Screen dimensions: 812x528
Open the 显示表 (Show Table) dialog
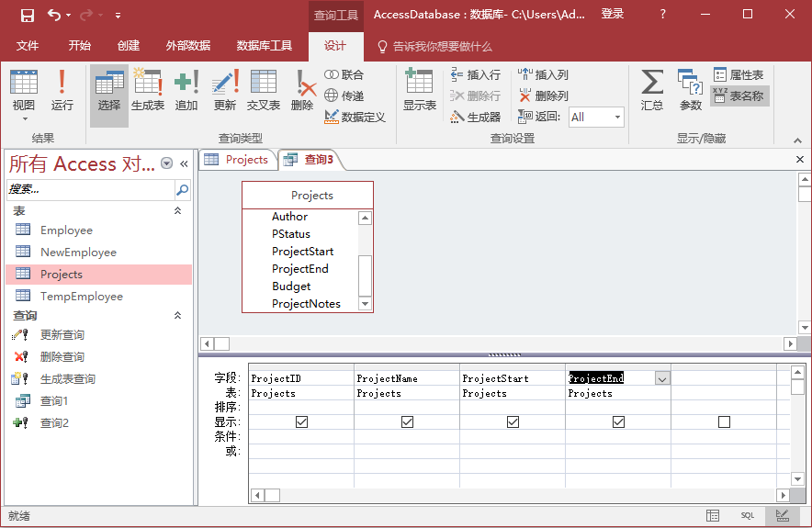(x=420, y=91)
